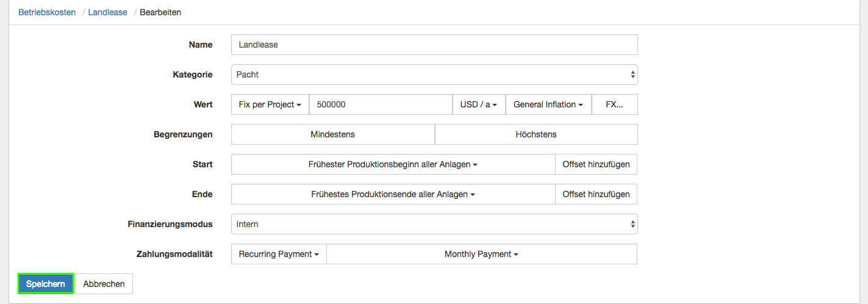Open the Kategorie select showing Pacht
868x304 pixels.
[434, 74]
